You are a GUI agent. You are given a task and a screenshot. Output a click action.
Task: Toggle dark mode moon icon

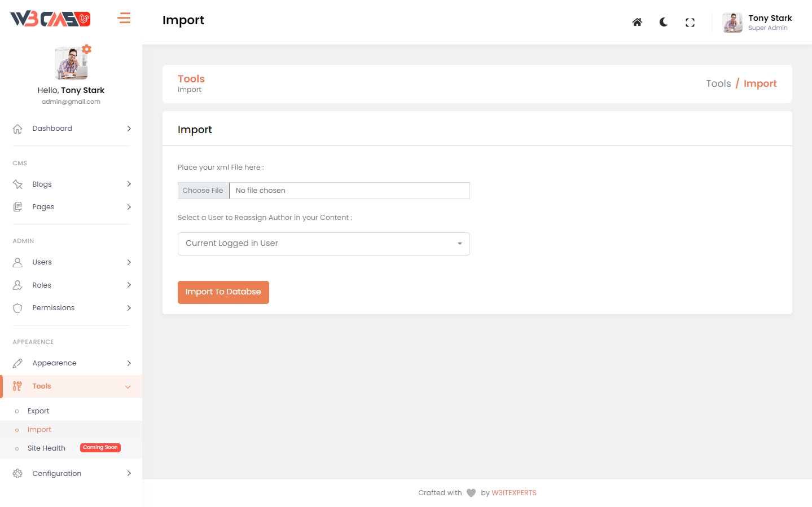pos(664,23)
